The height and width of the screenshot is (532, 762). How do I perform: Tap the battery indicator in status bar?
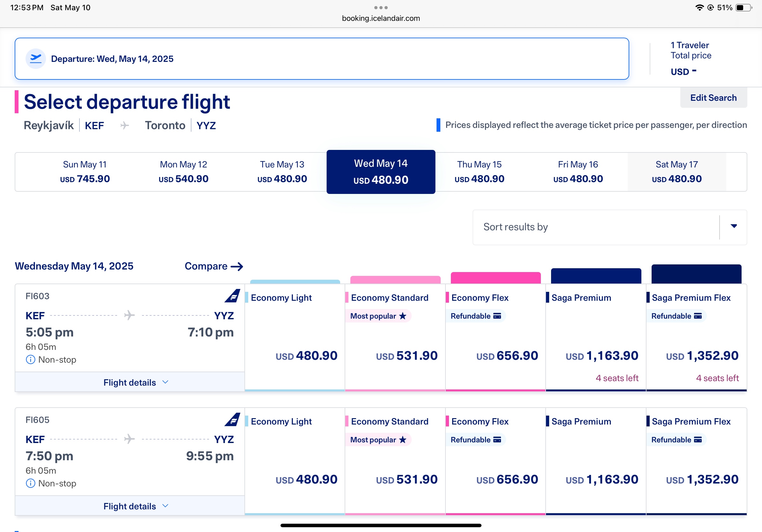coord(744,7)
